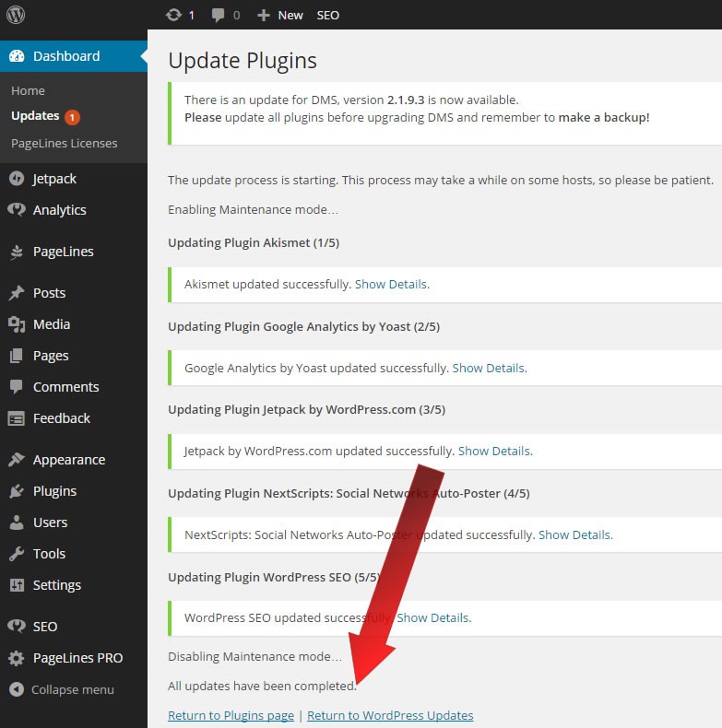
Task: Click the PageLines PRO gear icon
Action: point(17,658)
